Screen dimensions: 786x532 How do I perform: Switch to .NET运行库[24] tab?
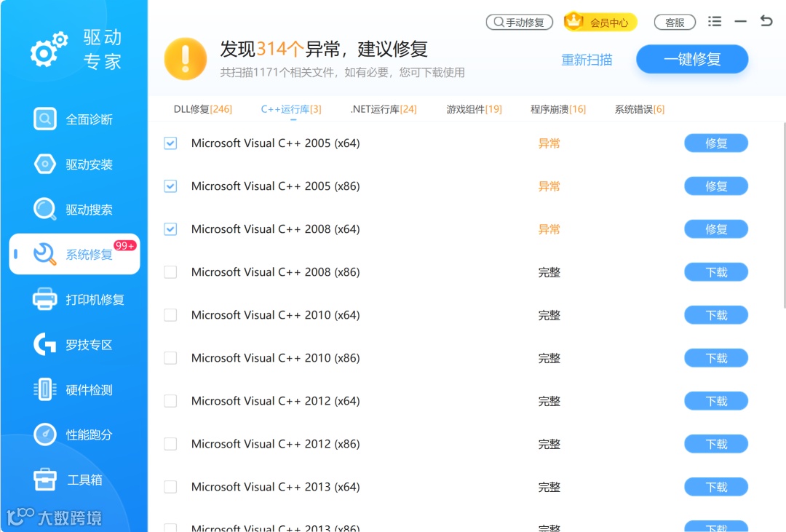point(384,109)
